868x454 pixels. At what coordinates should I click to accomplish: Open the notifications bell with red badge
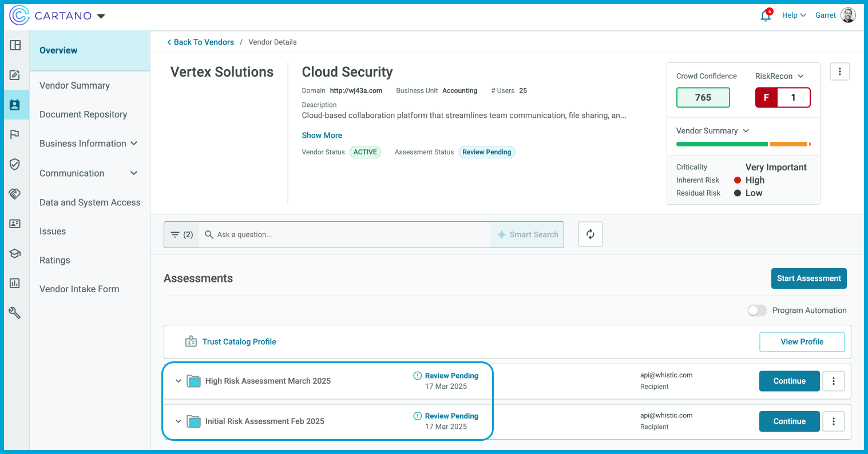pos(766,15)
